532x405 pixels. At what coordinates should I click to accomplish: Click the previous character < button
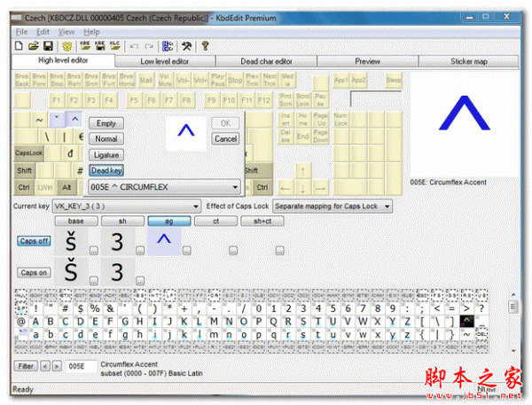click(x=45, y=366)
